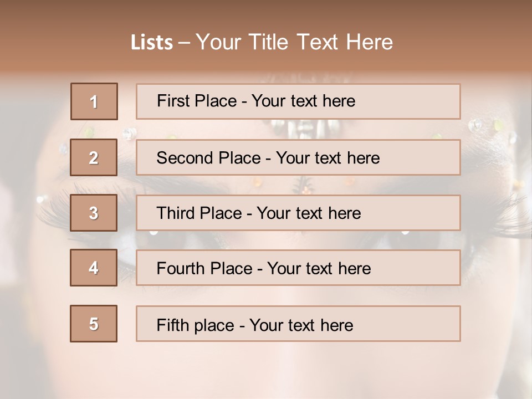Click the bold word 'Lists' in the title

(x=152, y=43)
